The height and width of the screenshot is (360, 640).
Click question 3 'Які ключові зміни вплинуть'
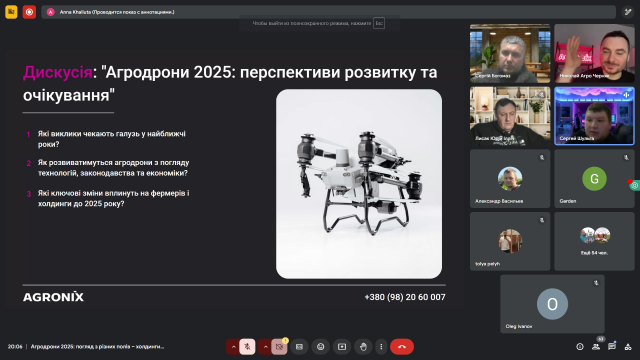113,198
